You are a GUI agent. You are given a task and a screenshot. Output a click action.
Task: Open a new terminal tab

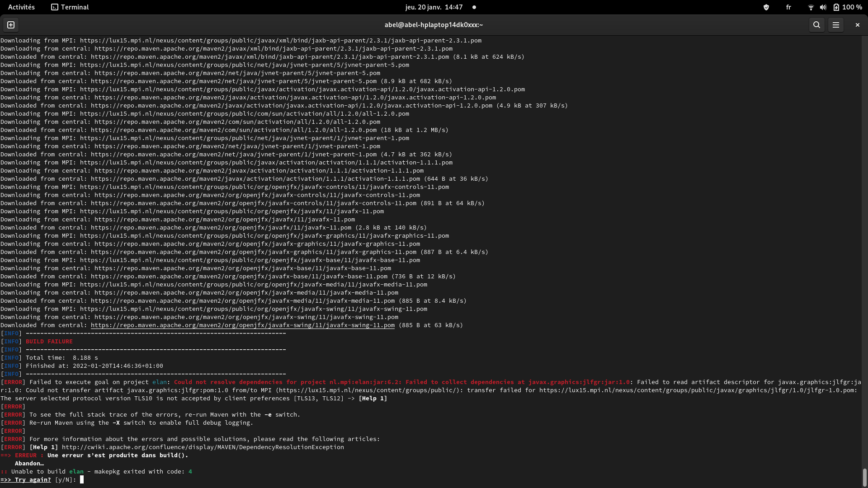11,25
